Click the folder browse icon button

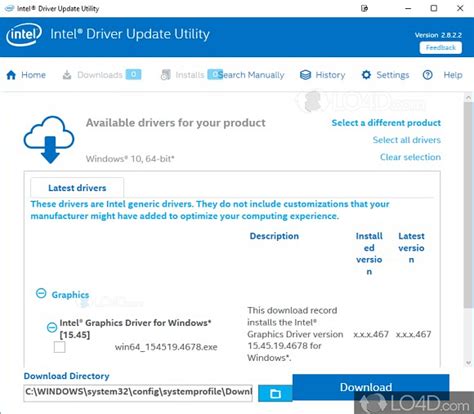point(275,394)
